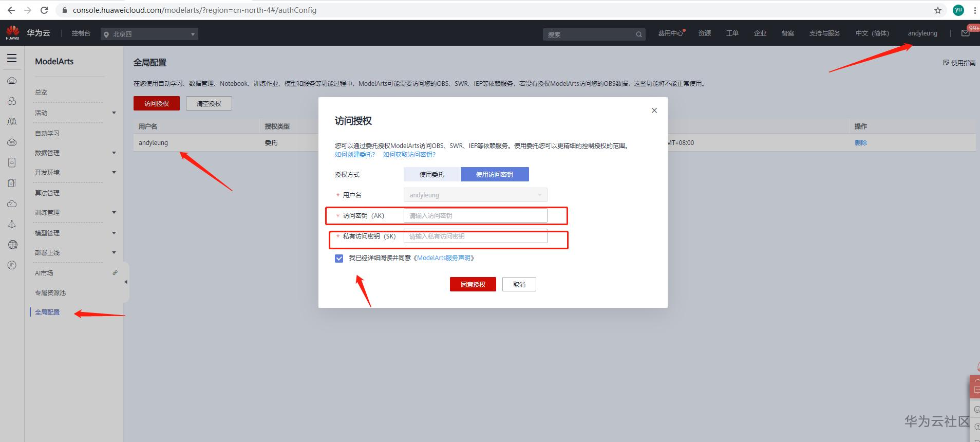The image size is (980, 442).
Task: Open the hamburger service menu
Action: pyautogui.click(x=12, y=59)
